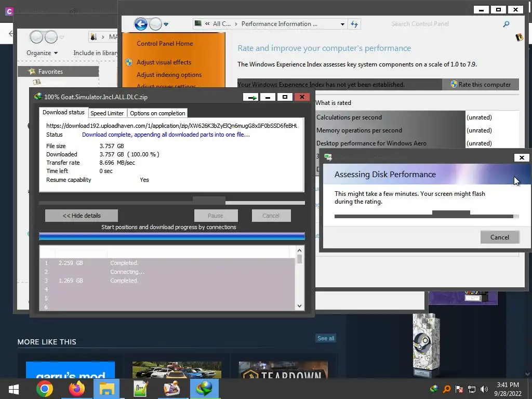Click the IDM icon in download dialog title
The image size is (532, 399).
pos(38,97)
